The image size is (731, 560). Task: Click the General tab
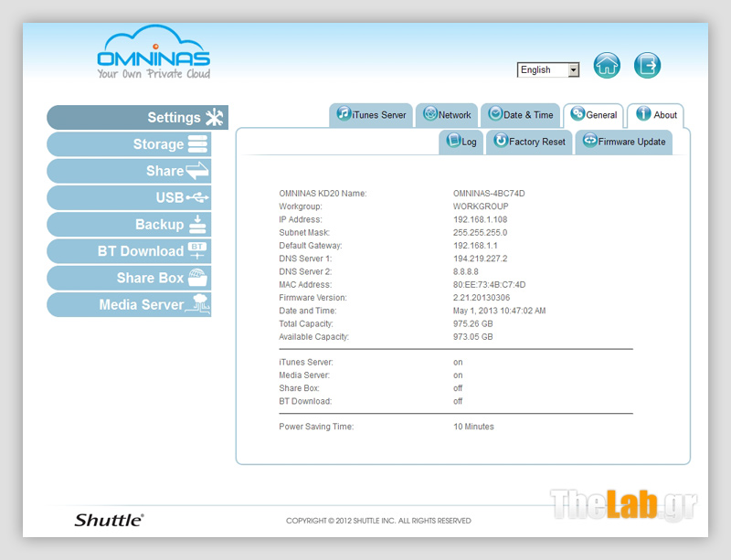click(x=594, y=115)
